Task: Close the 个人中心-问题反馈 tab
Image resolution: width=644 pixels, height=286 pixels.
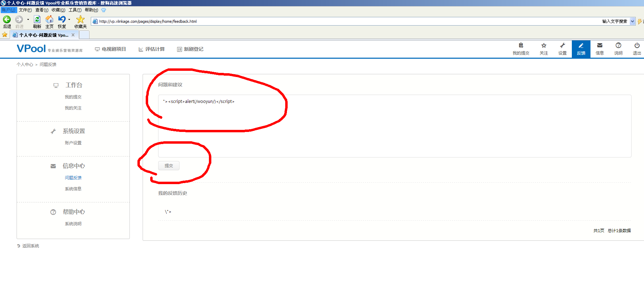Action: pyautogui.click(x=73, y=35)
